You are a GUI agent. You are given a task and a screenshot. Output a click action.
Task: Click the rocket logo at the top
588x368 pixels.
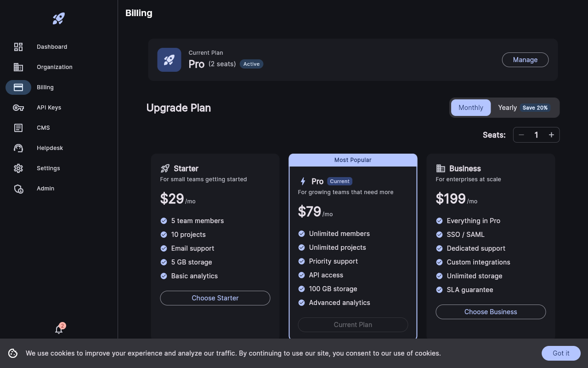pos(58,18)
